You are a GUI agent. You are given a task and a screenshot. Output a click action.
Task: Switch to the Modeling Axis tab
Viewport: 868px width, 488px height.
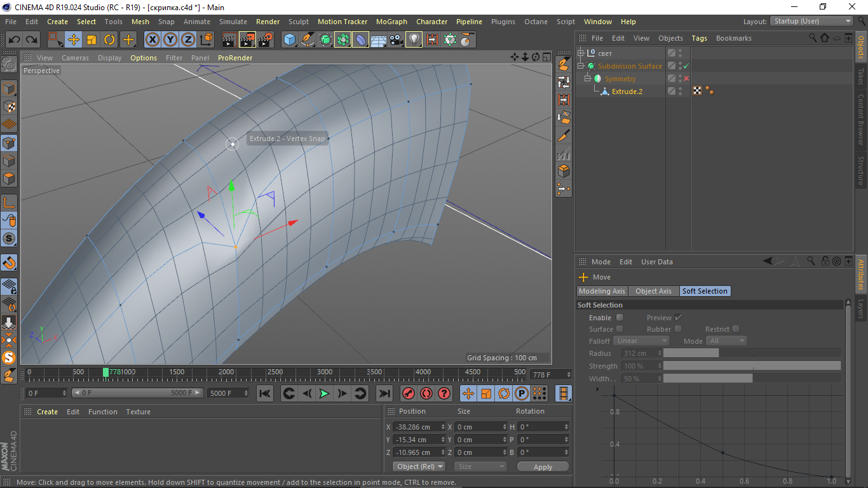[x=602, y=291]
